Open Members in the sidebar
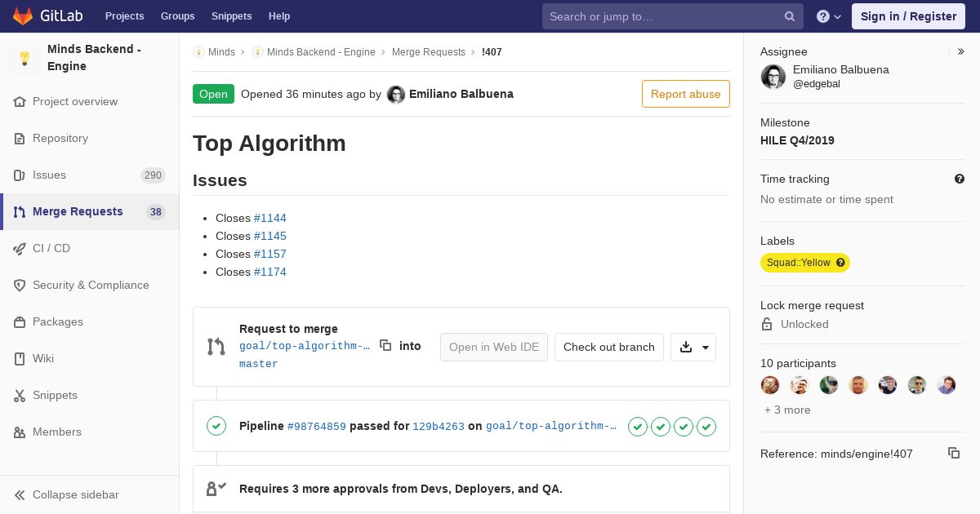980x514 pixels. coord(90,432)
